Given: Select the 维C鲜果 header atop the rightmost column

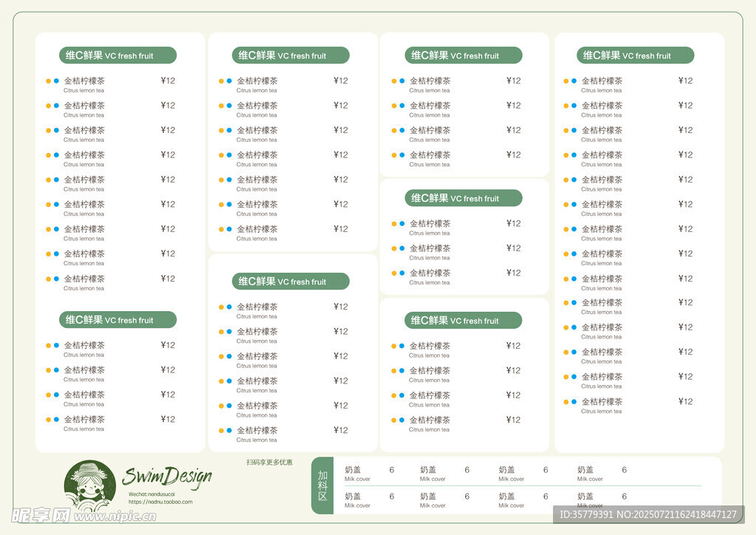Looking at the screenshot, I should point(635,55).
